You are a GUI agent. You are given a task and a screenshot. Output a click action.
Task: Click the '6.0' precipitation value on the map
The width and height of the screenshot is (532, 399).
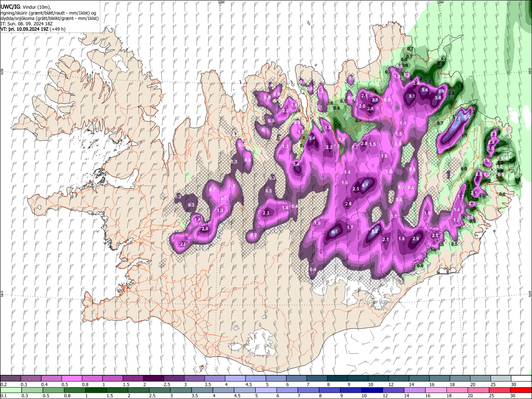[467, 117]
